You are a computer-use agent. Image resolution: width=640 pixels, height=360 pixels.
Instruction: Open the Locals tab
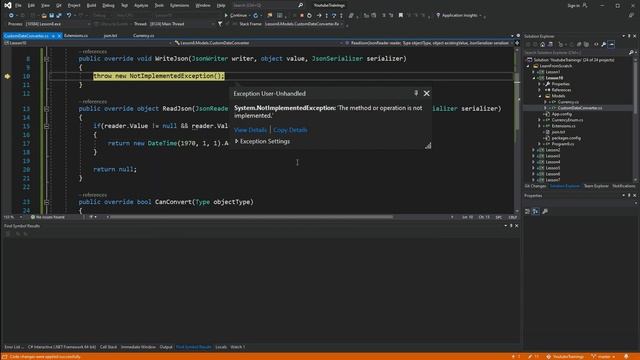point(221,347)
